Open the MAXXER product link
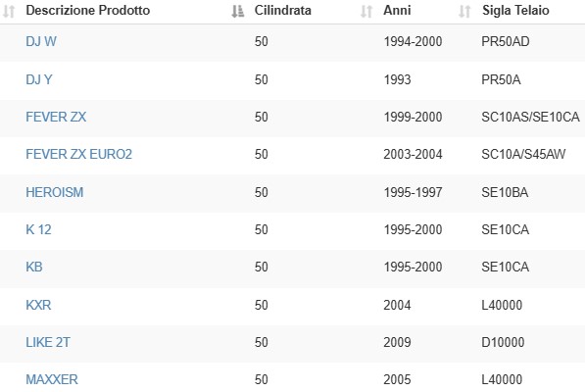 coord(52,379)
